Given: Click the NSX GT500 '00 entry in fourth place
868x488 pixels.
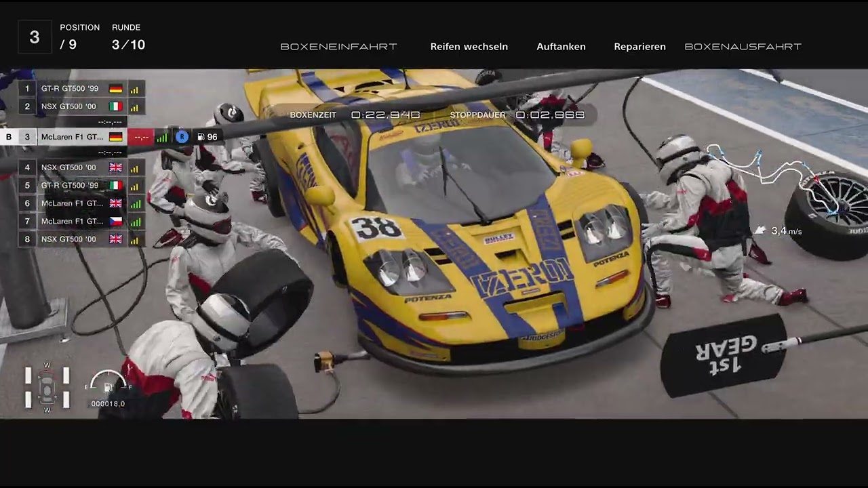Looking at the screenshot, I should [68, 167].
